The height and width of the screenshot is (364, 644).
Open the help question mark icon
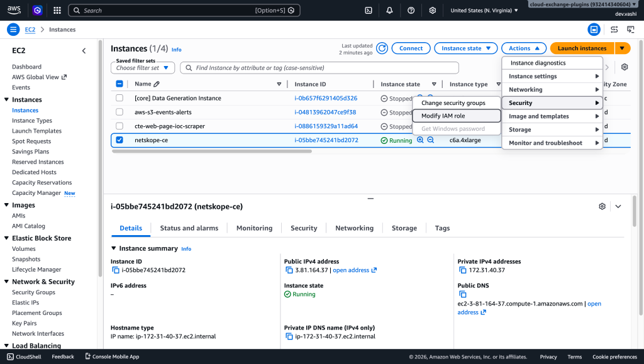411,10
